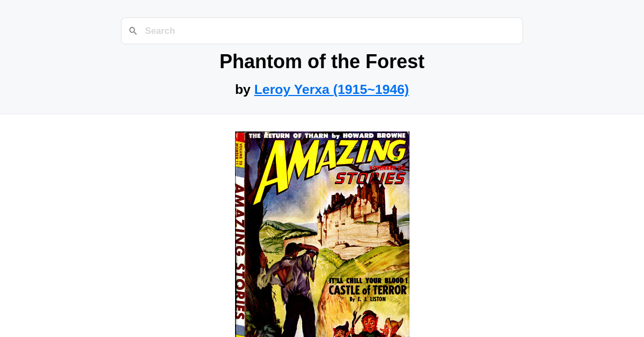Click the year range 1915~1946 in author link
The image size is (644, 337).
(370, 89)
